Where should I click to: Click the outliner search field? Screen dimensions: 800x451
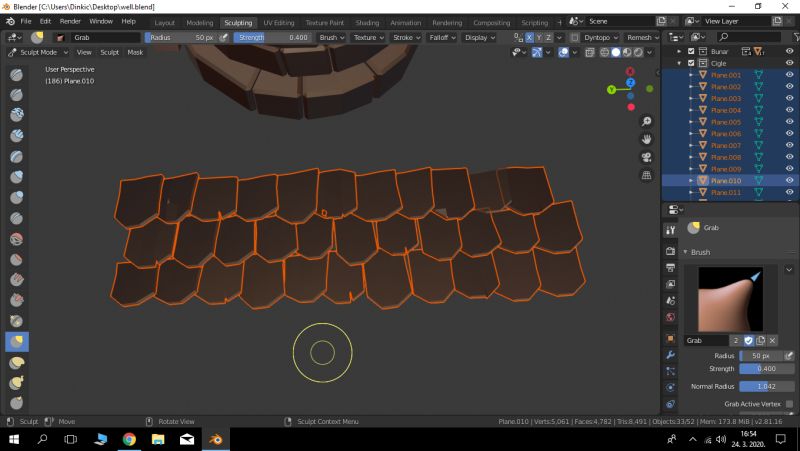point(749,37)
